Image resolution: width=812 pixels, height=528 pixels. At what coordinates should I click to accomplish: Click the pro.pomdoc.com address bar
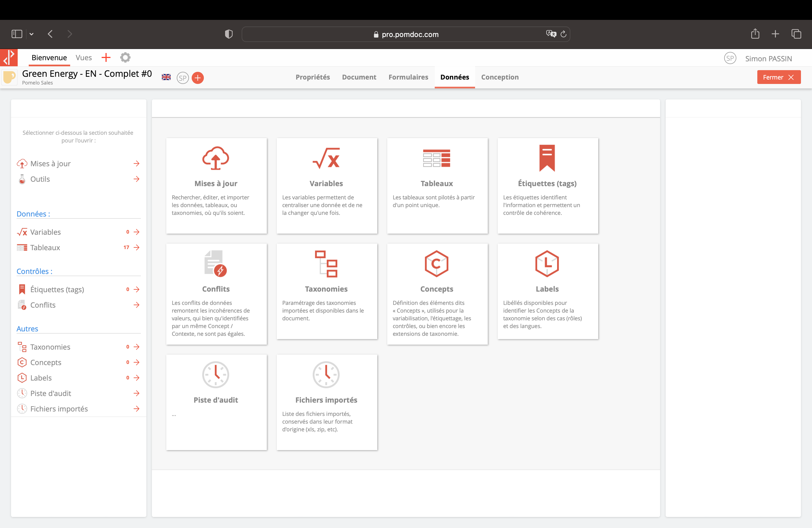406,35
